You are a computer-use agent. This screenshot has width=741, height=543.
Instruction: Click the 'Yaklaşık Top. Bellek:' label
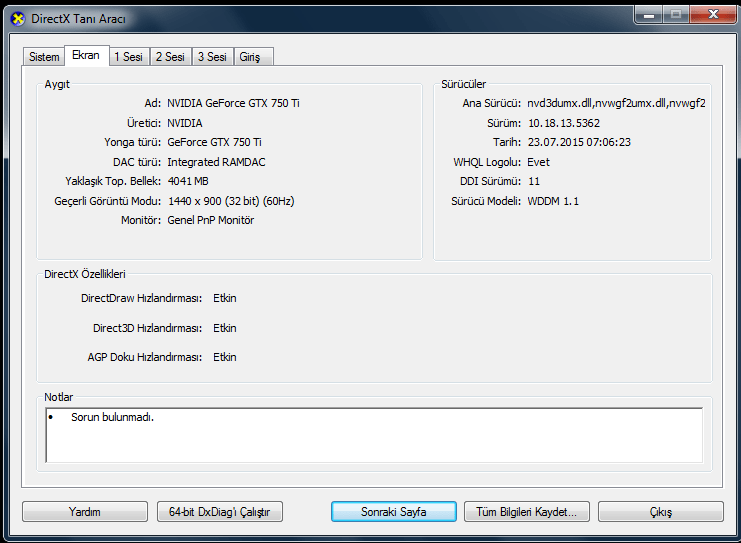113,181
